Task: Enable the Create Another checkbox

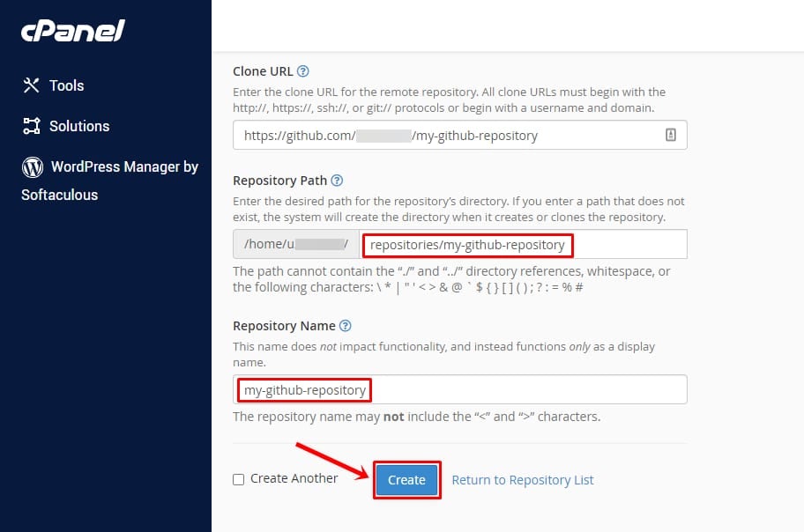Action: 238,479
